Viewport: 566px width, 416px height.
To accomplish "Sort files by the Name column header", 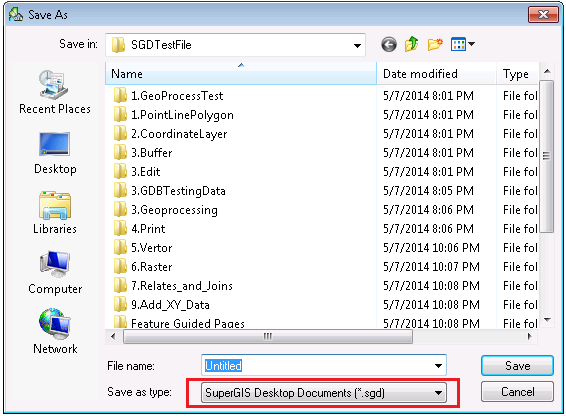I will coord(241,74).
